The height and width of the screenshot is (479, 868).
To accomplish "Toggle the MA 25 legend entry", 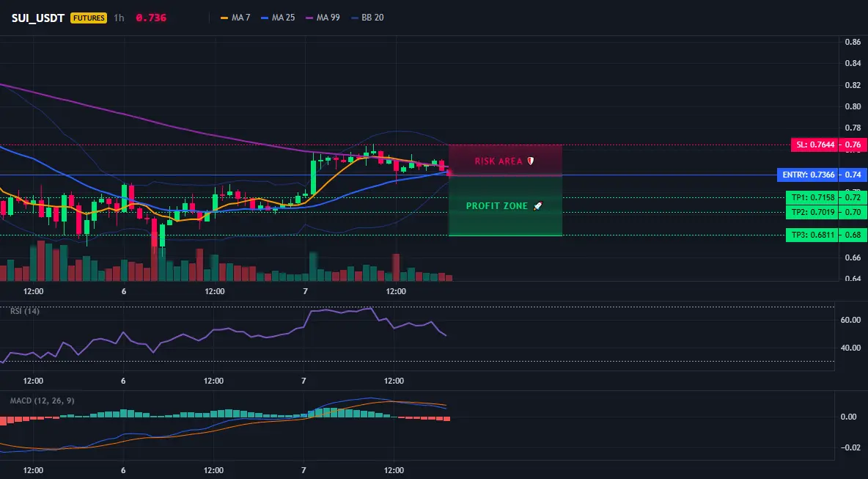I will pos(278,18).
